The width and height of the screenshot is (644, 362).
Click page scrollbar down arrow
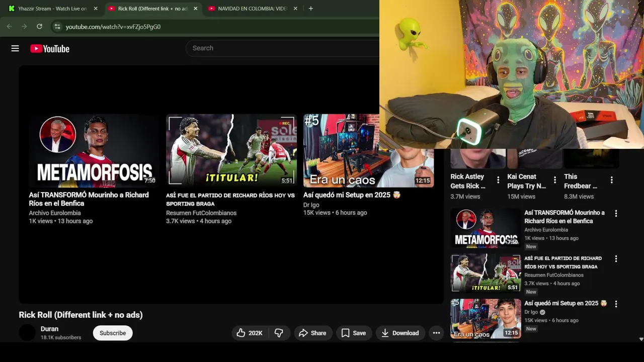(641, 339)
